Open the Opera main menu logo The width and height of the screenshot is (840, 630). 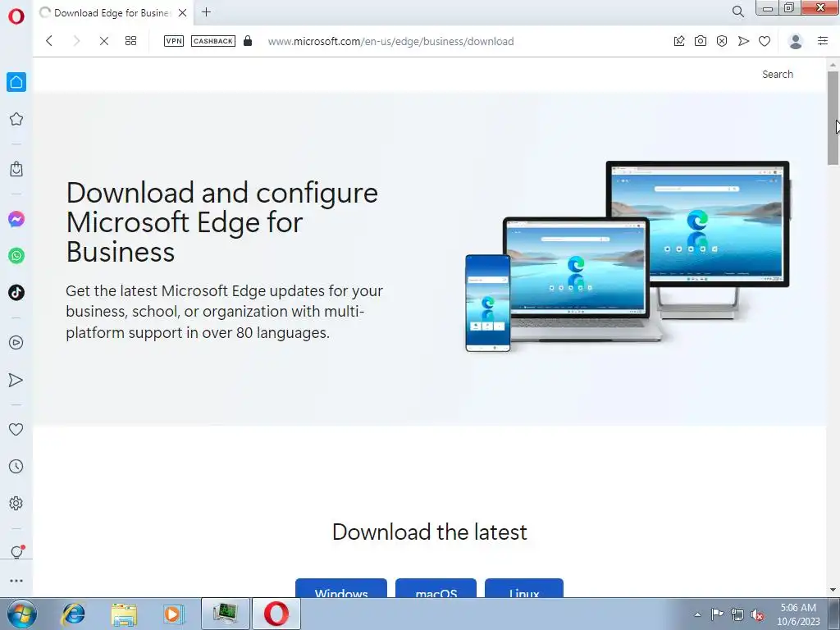[x=16, y=16]
